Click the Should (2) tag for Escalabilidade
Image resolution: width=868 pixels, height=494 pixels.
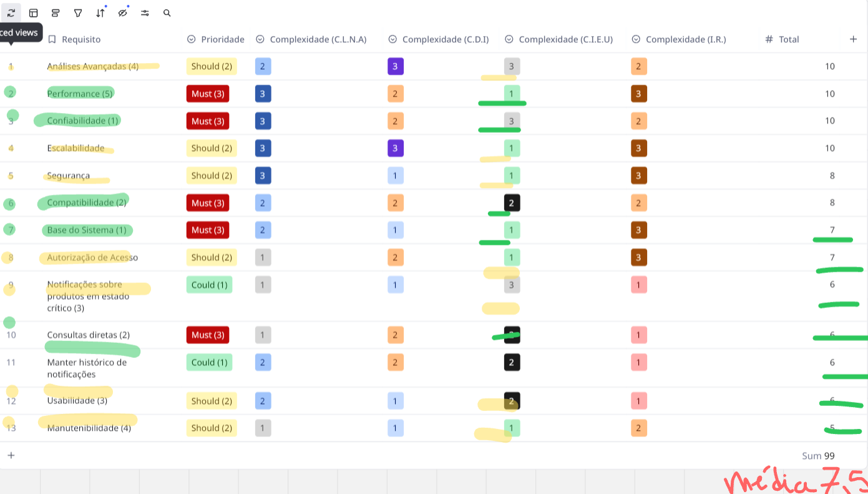[212, 148]
